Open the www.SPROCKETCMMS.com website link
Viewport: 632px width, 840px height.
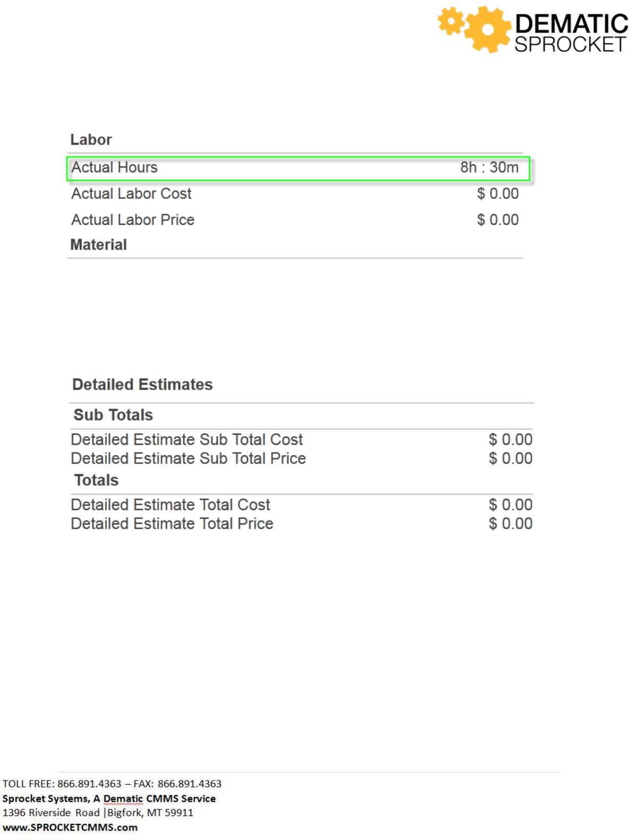(70, 827)
